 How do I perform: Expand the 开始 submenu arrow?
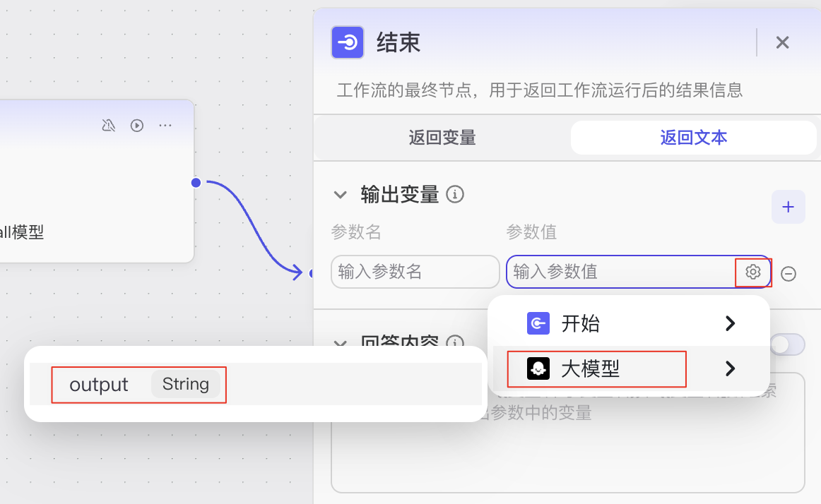(x=731, y=323)
